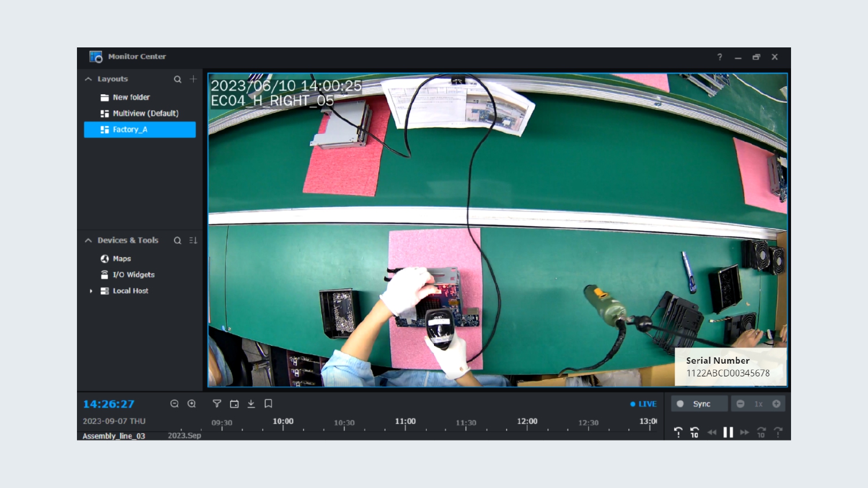Click the Devices & Tools sort icon
This screenshot has width=868, height=488.
[x=193, y=240]
